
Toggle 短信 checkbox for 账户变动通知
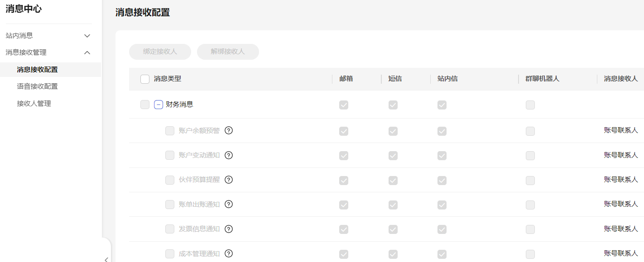tap(393, 156)
